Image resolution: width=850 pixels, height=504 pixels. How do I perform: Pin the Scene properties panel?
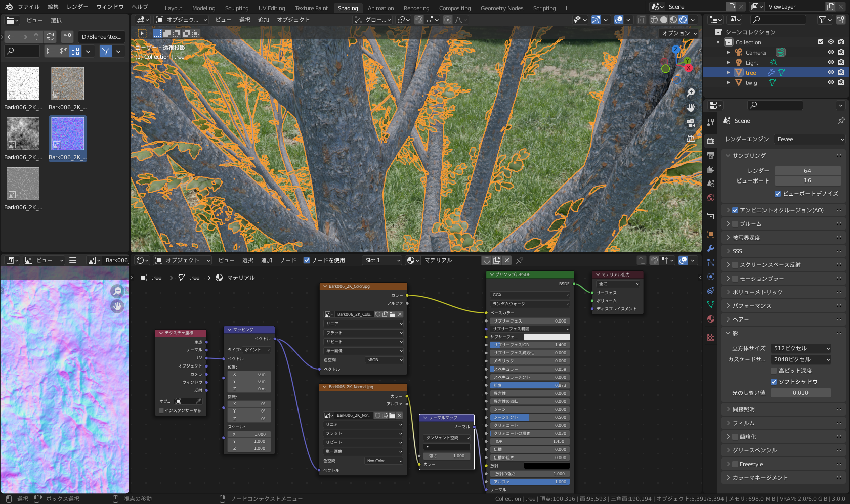841,121
